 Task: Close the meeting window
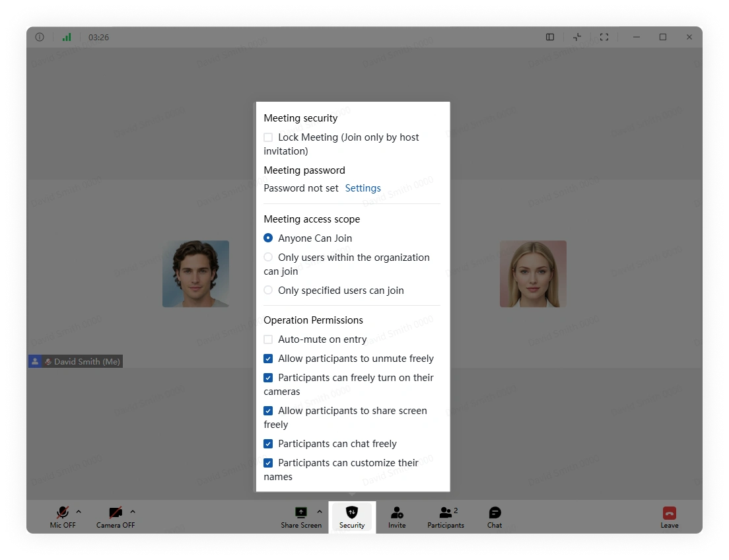689,37
